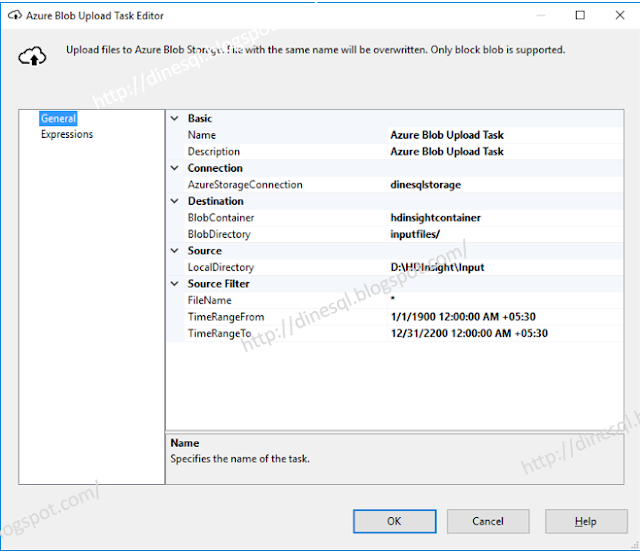Collapse the Basic section
This screenshot has height=552, width=640.
pos(175,118)
